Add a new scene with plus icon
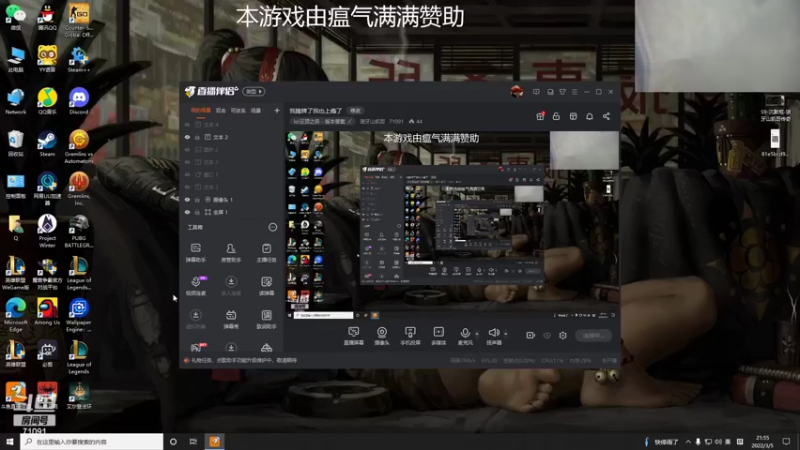Screen dimensions: 800x450 (x=277, y=110)
